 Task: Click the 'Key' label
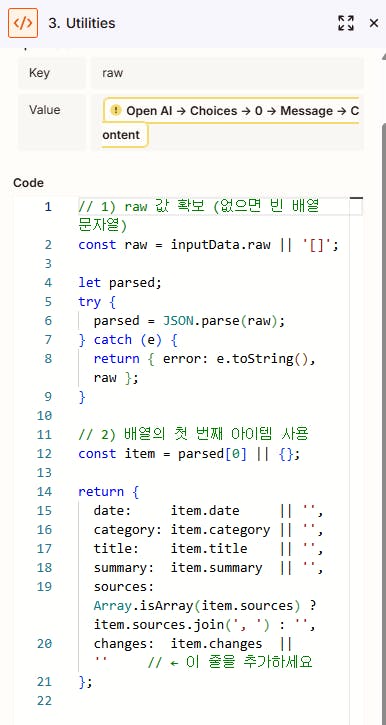(39, 73)
